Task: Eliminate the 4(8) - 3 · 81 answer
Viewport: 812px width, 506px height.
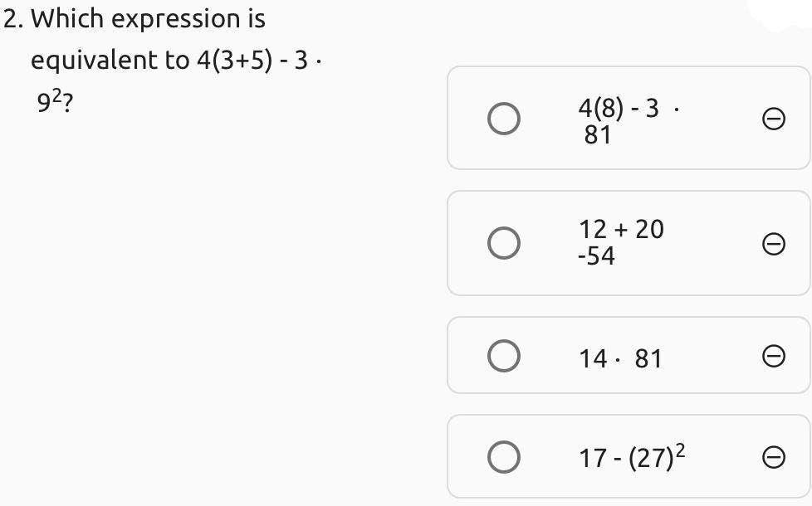Action: pyautogui.click(x=773, y=119)
